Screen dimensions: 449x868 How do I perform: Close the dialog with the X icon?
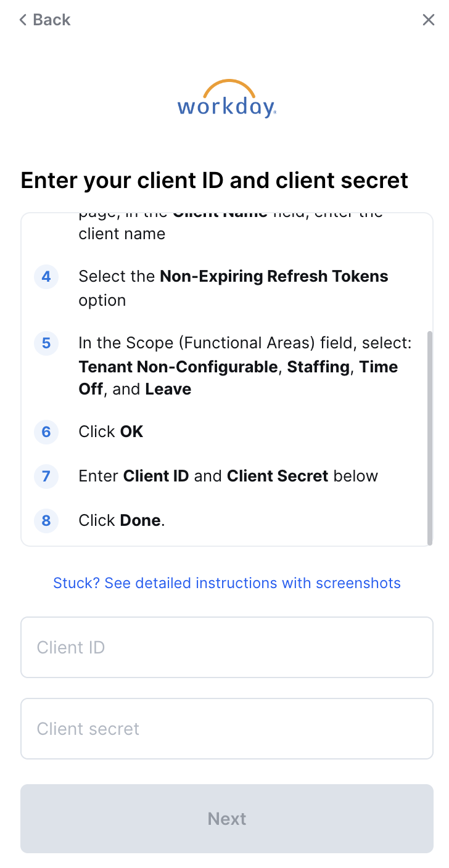point(429,20)
